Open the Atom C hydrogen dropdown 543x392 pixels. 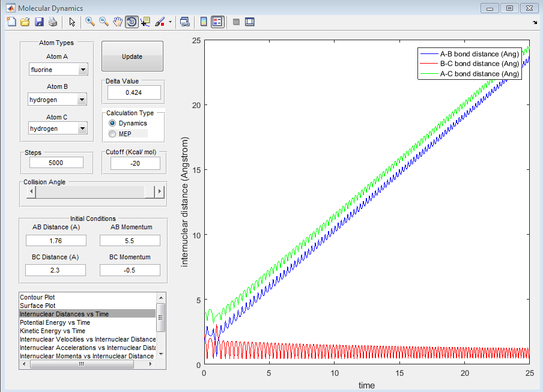82,128
